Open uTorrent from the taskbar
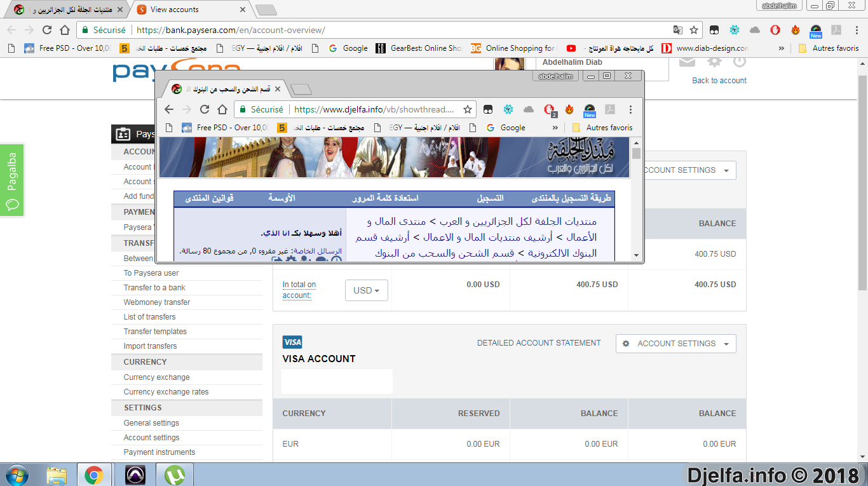The height and width of the screenshot is (486, 868). click(174, 475)
